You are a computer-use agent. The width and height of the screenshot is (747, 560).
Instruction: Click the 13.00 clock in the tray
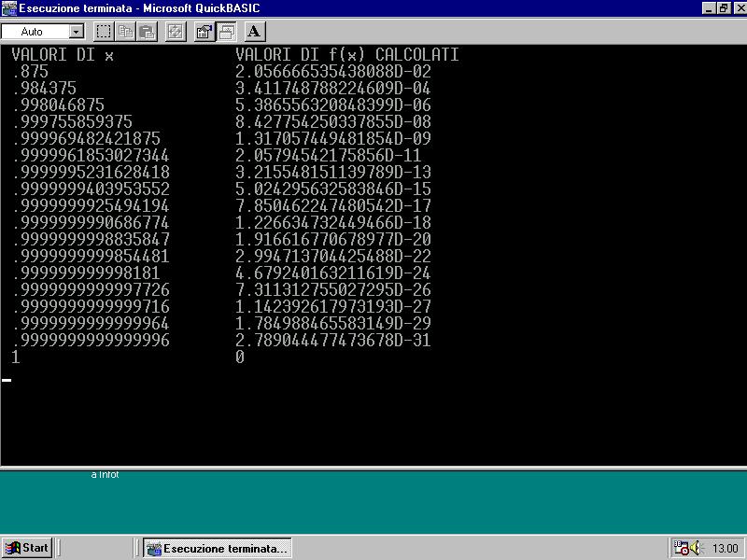tap(725, 548)
